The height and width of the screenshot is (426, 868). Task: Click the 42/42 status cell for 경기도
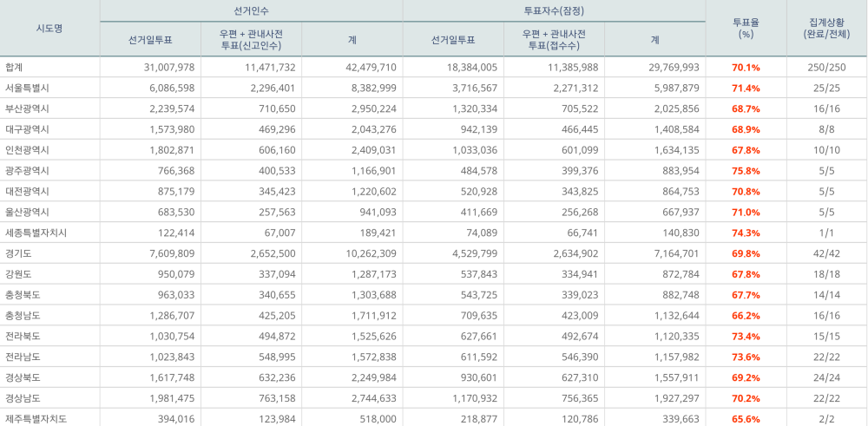point(825,253)
